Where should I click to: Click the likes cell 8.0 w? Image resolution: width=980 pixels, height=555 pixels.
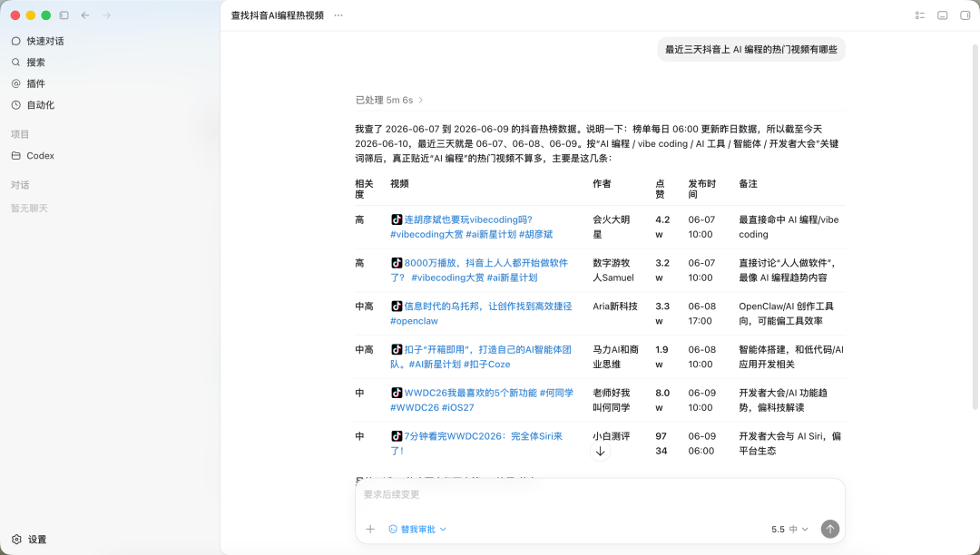pyautogui.click(x=662, y=400)
